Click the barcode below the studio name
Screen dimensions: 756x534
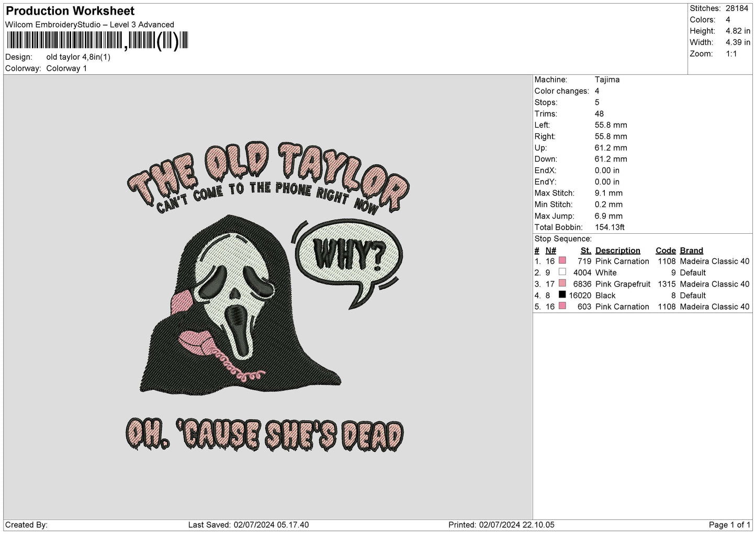pyautogui.click(x=97, y=41)
